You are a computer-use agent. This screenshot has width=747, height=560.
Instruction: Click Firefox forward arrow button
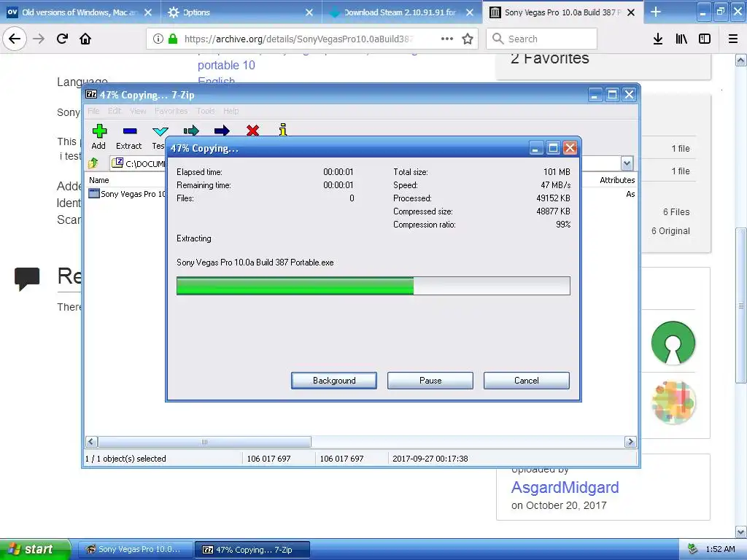[x=39, y=39]
